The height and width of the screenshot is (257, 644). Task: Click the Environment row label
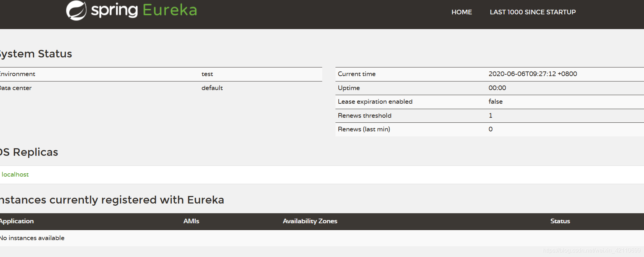click(x=18, y=74)
